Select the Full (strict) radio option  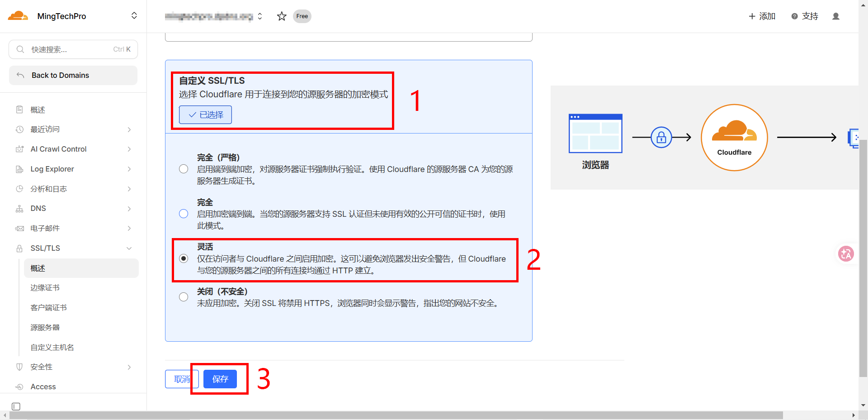point(184,169)
